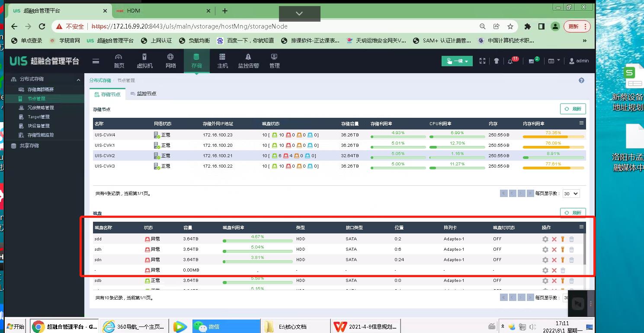
Task: Open storage nodes 每页显示数 dropdown showing 30
Action: click(571, 194)
